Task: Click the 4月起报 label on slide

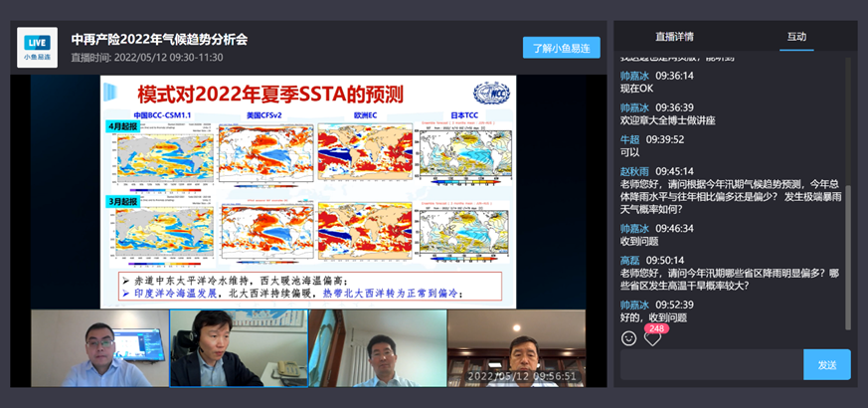Action: tap(122, 125)
